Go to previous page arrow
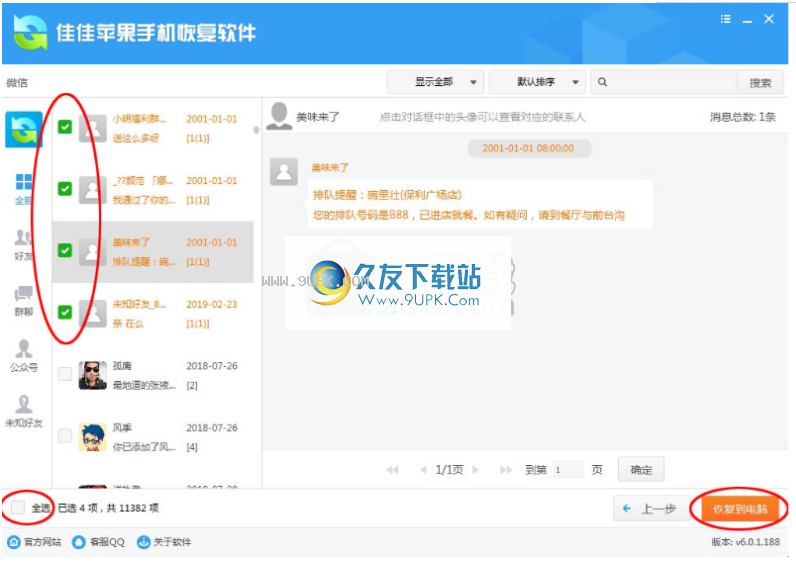The image size is (796, 567). [x=423, y=470]
